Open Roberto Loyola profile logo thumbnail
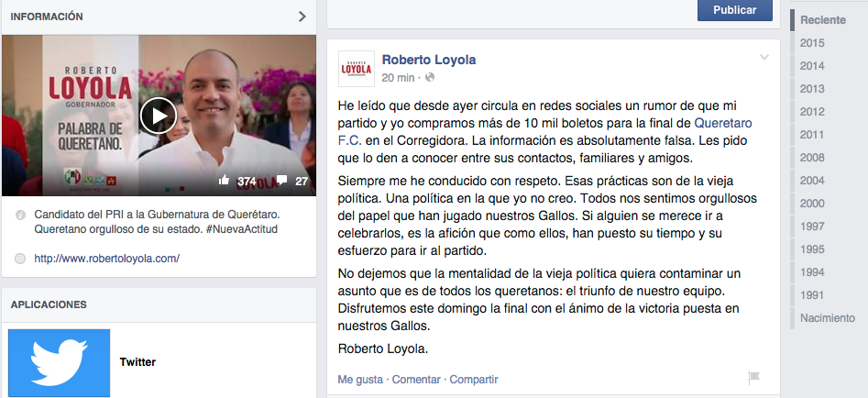Viewport: 868px width, 398px height. pyautogui.click(x=356, y=69)
